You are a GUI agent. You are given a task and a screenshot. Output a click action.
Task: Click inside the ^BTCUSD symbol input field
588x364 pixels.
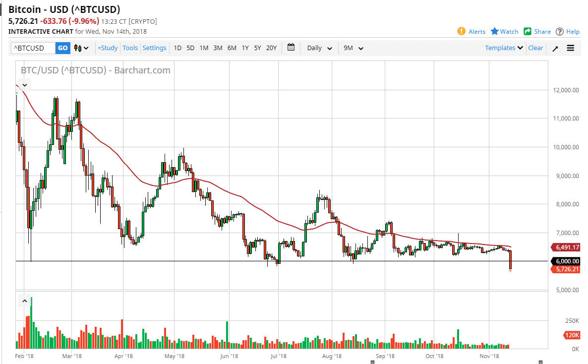[x=32, y=48]
